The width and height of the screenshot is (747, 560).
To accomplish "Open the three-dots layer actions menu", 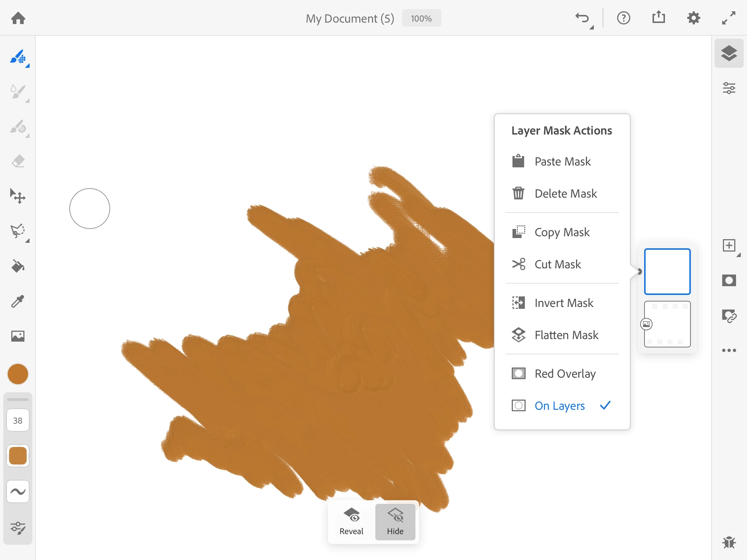I will tap(729, 350).
